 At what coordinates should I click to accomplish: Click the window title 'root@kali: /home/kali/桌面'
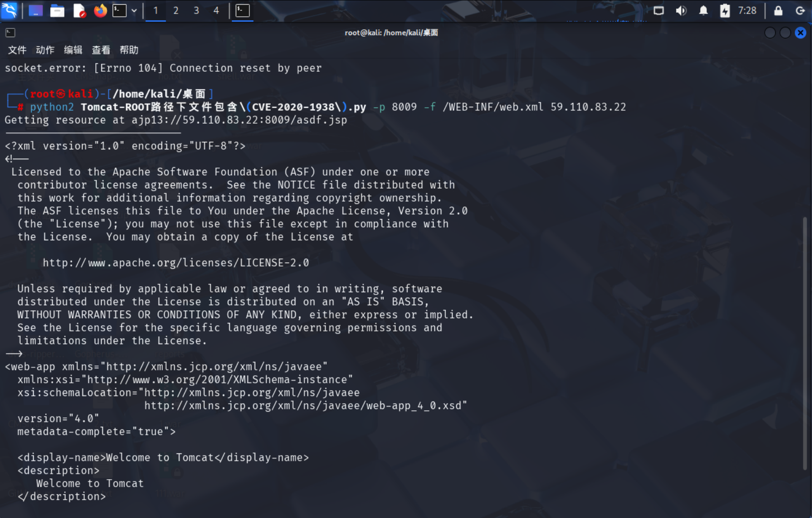[x=391, y=33]
